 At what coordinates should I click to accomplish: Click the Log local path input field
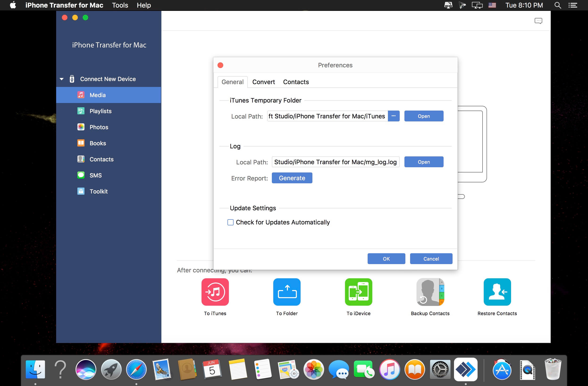coord(336,162)
